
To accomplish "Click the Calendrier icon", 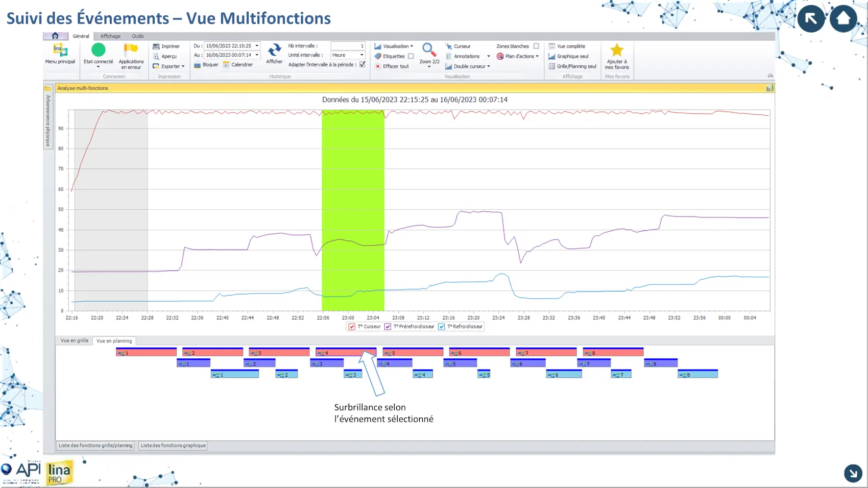I will pyautogui.click(x=226, y=65).
